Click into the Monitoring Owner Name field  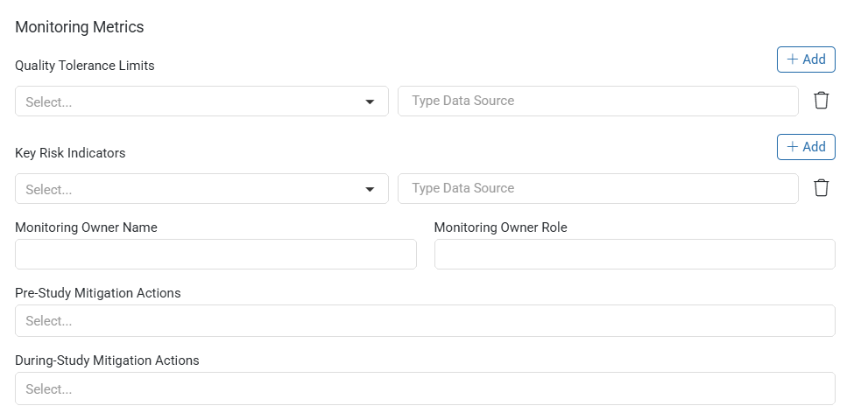[x=215, y=255]
